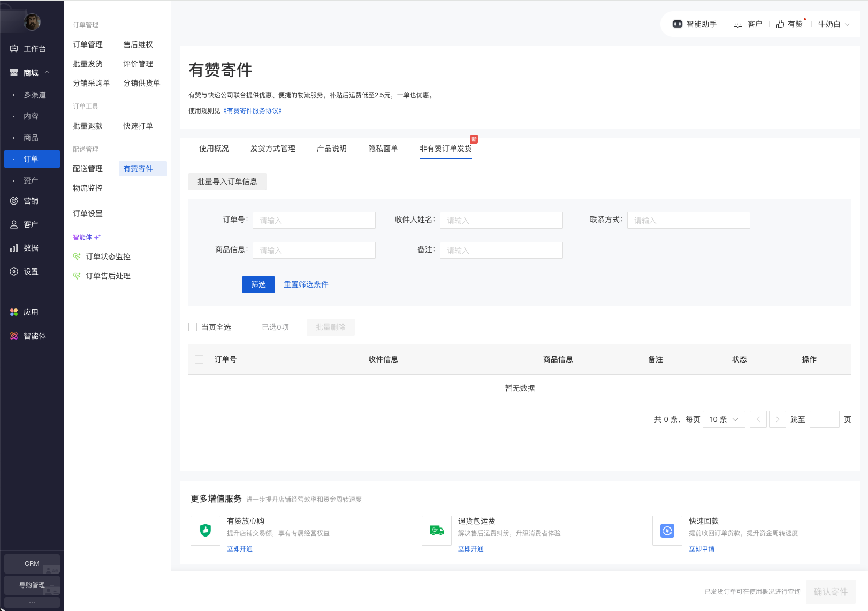
Task: Switch to the 隐私面单 tab
Action: pos(383,148)
